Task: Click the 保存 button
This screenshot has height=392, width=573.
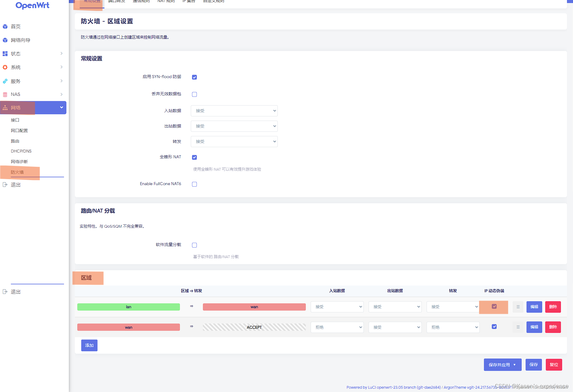Action: point(534,365)
